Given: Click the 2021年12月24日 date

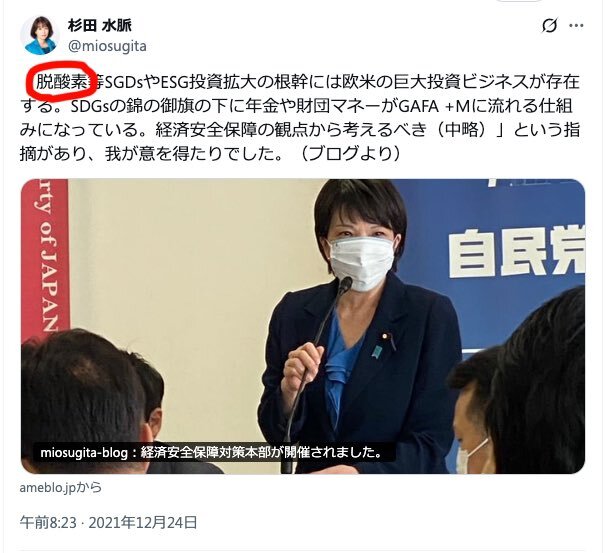Looking at the screenshot, I should (x=143, y=523).
